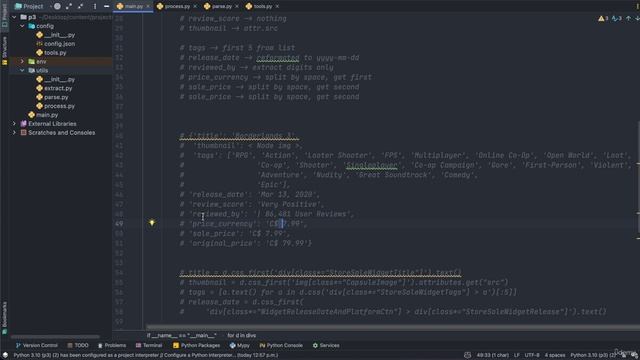Select Scratches and Consoles in project tree
This screenshot has height=360, width=640.
point(61,132)
